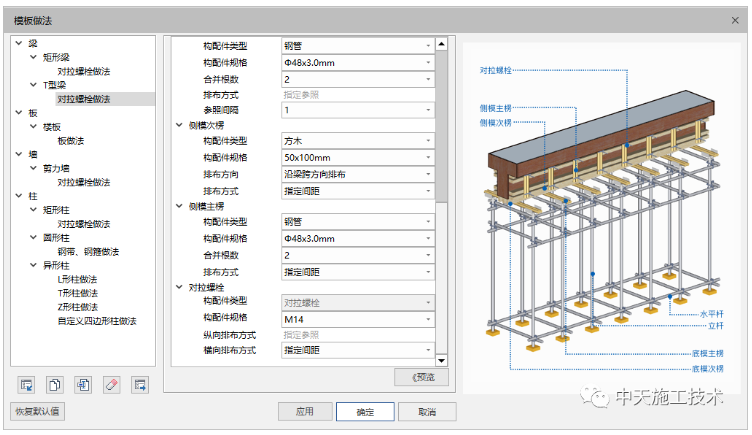Select T形柱做法 tree item
Screen dimensions: 752x435
77,293
